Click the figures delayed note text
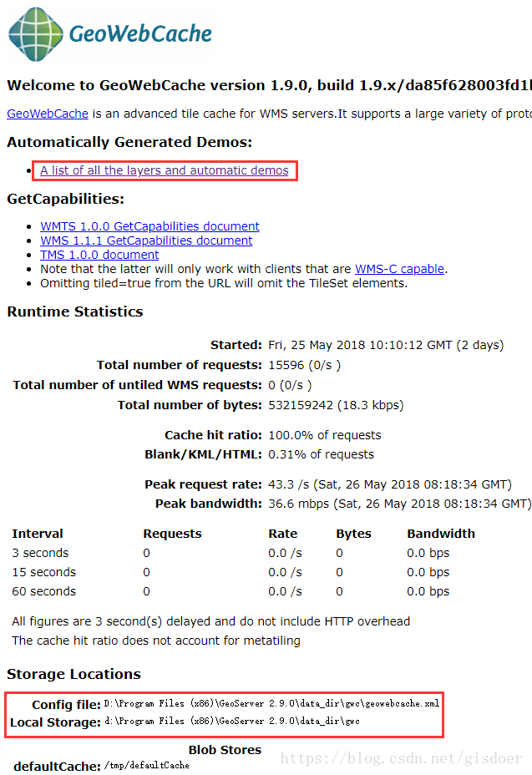Viewport: 532px width, 775px height. pyautogui.click(x=211, y=622)
